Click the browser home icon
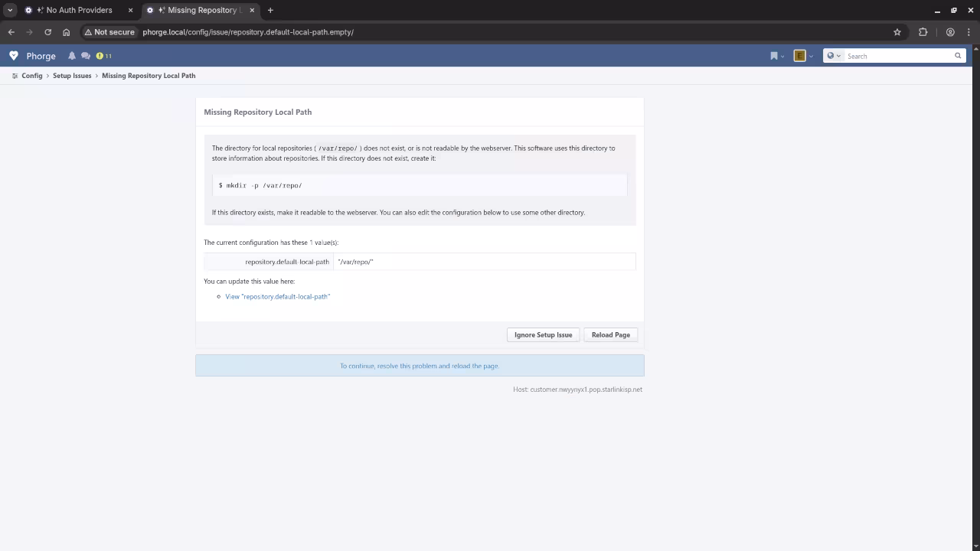 click(x=66, y=32)
